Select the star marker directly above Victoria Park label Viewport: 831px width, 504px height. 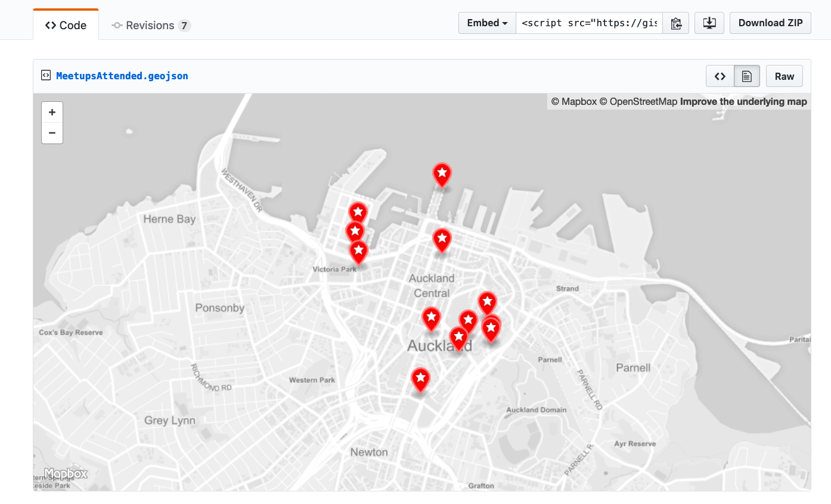[x=358, y=252]
